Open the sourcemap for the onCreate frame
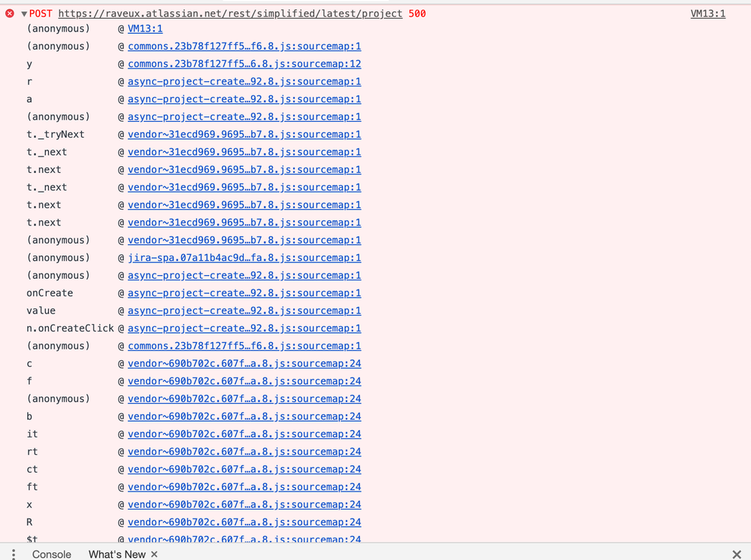Image resolution: width=751 pixels, height=560 pixels. pyautogui.click(x=244, y=292)
